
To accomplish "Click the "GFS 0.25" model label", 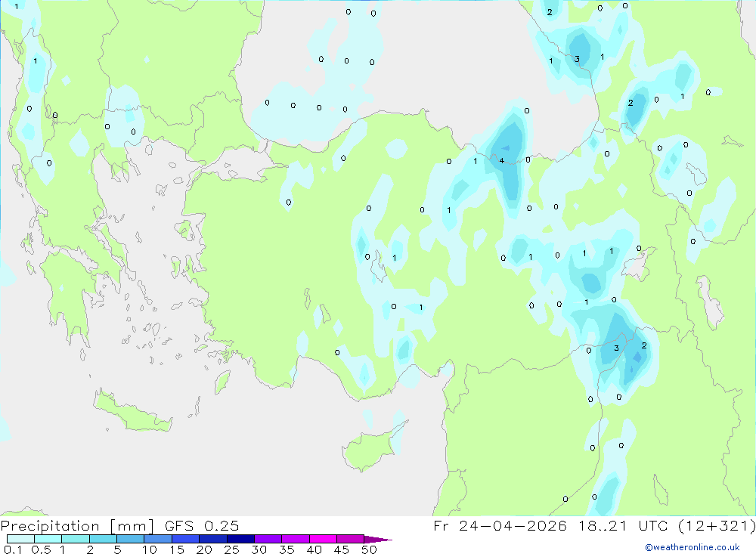I will pyautogui.click(x=202, y=525).
